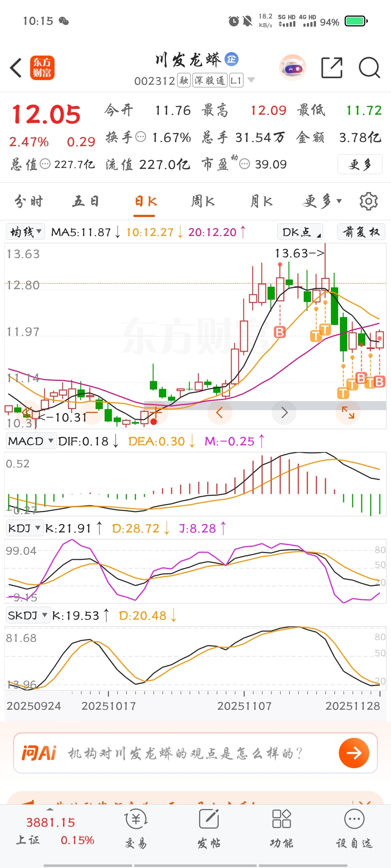This screenshot has height=868, width=391.
Task: Tap the back arrow icon
Action: pyautogui.click(x=16, y=68)
